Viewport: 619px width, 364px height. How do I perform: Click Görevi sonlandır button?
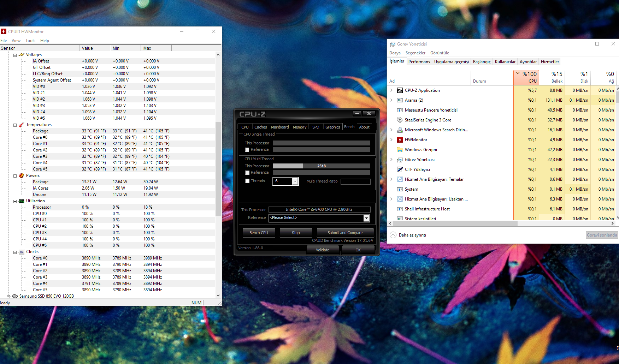pyautogui.click(x=602, y=235)
